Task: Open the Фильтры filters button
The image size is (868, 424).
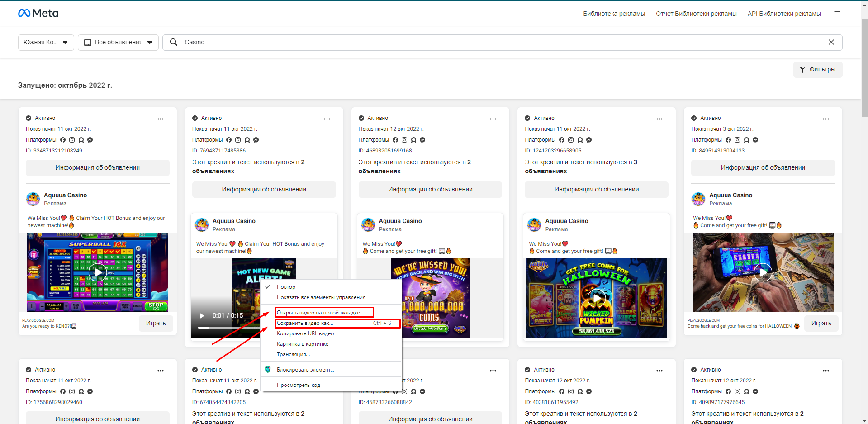Action: click(817, 69)
